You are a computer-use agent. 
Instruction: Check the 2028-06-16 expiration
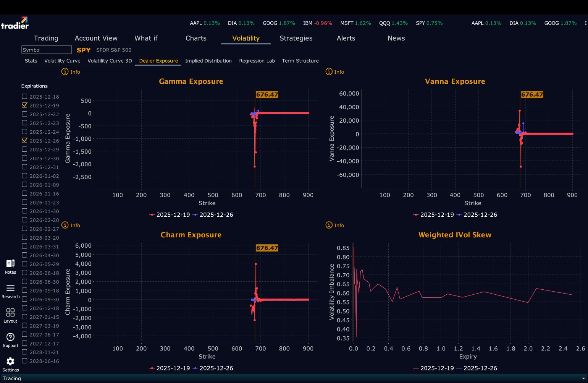coord(24,361)
